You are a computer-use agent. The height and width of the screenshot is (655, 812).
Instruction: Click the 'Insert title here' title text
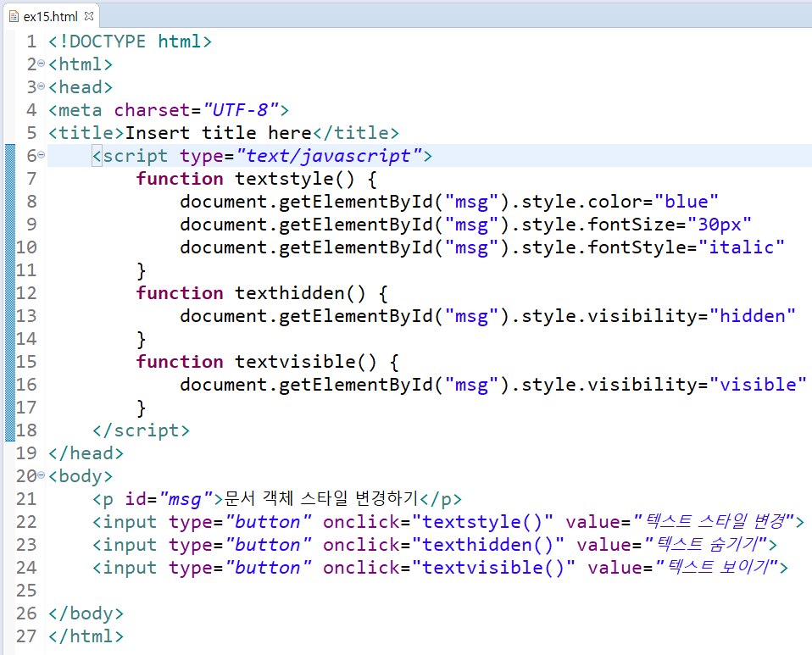click(x=218, y=133)
